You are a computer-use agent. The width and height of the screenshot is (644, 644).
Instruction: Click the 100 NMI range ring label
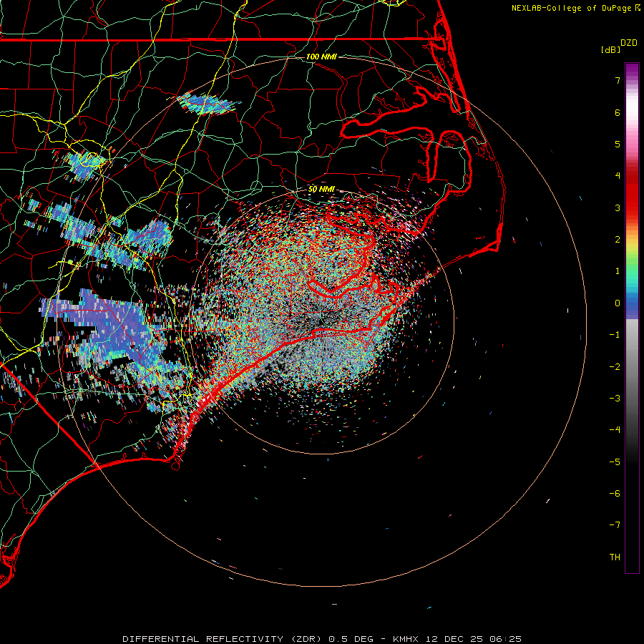click(x=321, y=57)
